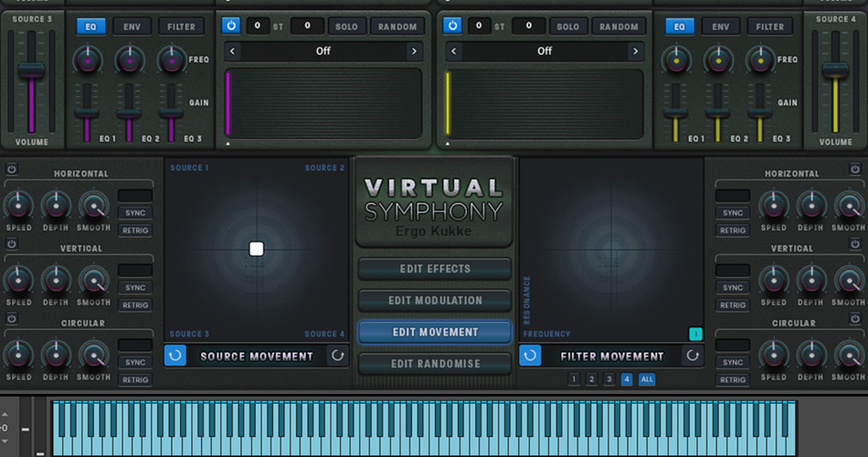
Task: Click left Horizontal DEPTH knob
Action: pos(56,206)
